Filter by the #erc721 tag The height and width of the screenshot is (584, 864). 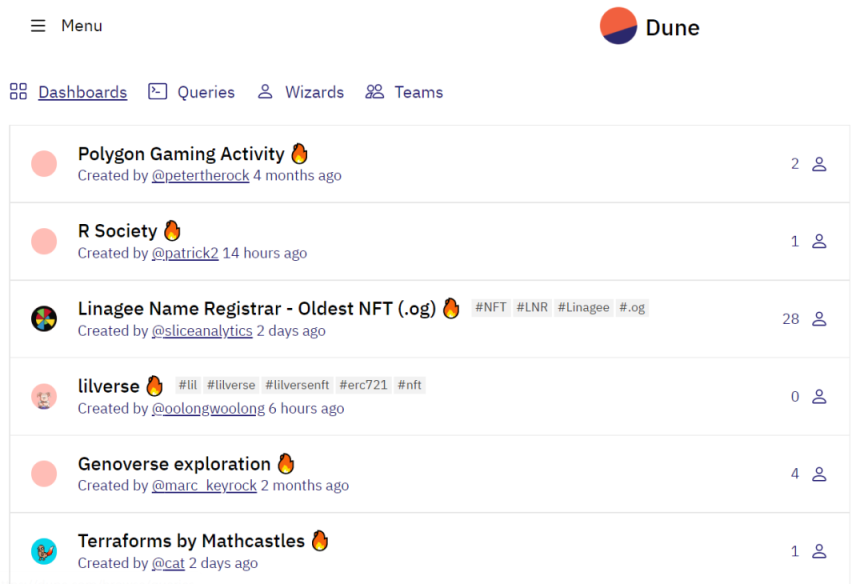point(364,385)
